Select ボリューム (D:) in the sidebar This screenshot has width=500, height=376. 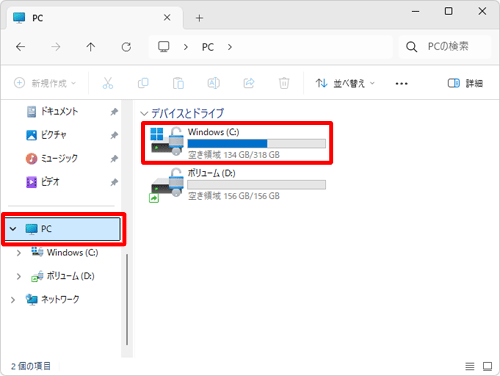click(x=63, y=276)
